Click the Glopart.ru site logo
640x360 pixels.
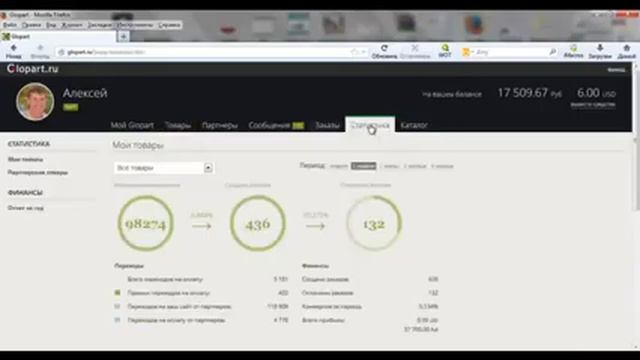[x=33, y=69]
